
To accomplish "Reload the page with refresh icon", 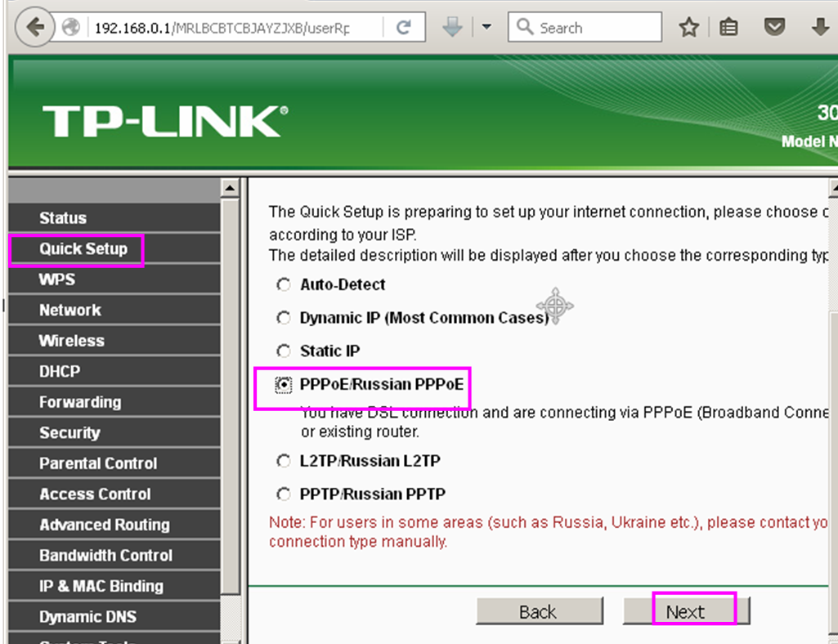I will tap(404, 27).
